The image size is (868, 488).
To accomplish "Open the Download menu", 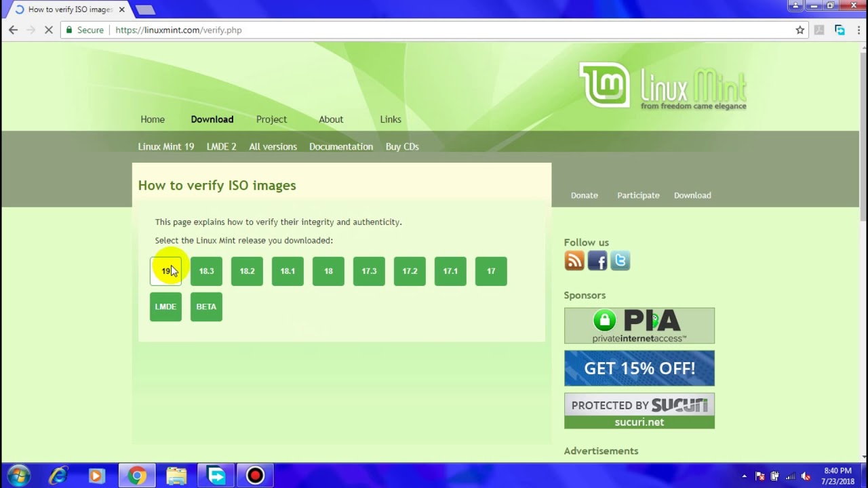I will (x=212, y=119).
